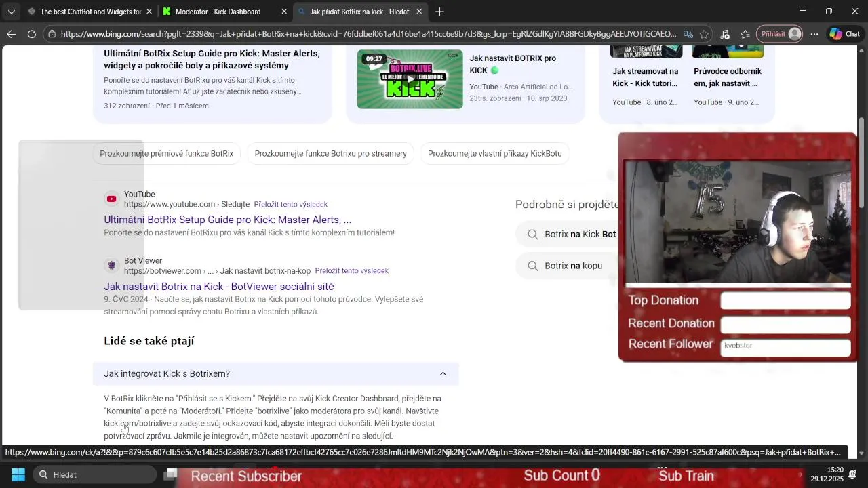Open 'Jak nastavit Botrix na Kick - BotViewer' link
The width and height of the screenshot is (868, 488).
point(219,286)
